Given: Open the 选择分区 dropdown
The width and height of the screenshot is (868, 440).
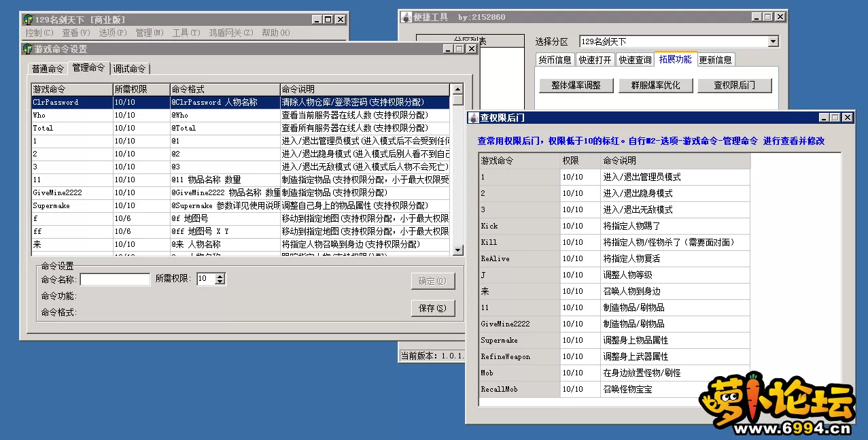Looking at the screenshot, I should tap(773, 41).
